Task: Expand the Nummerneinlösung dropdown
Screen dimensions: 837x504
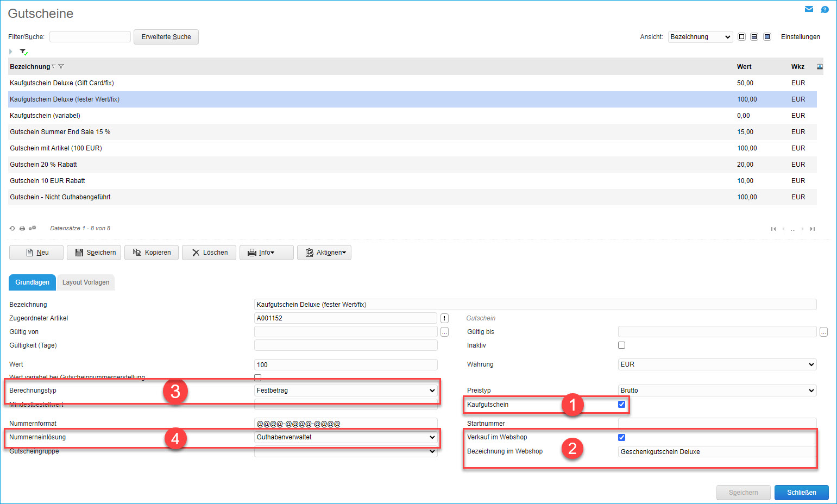Action: (x=345, y=437)
